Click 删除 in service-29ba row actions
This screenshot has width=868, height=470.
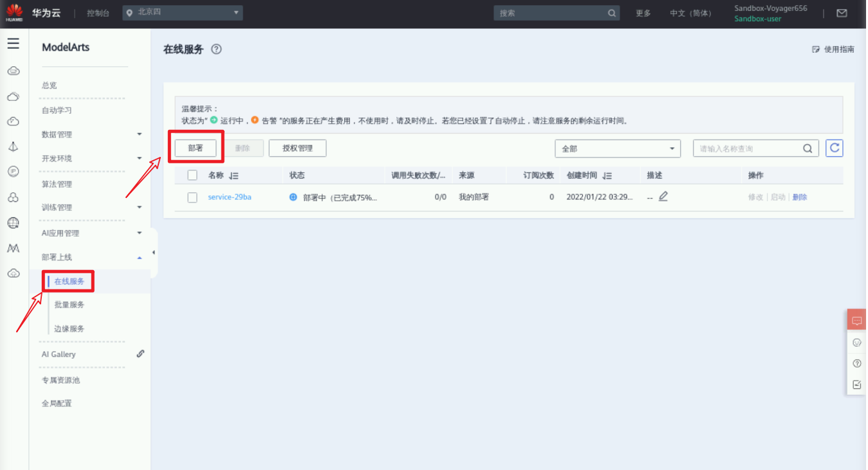click(x=800, y=197)
